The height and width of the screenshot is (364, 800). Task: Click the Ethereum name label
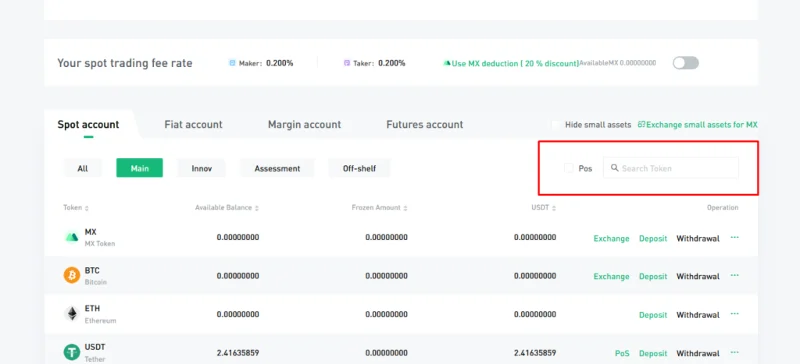(x=101, y=321)
